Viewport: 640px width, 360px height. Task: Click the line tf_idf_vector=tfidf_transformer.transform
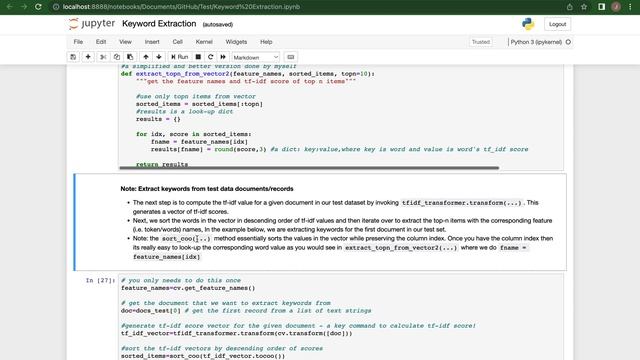coord(236,333)
